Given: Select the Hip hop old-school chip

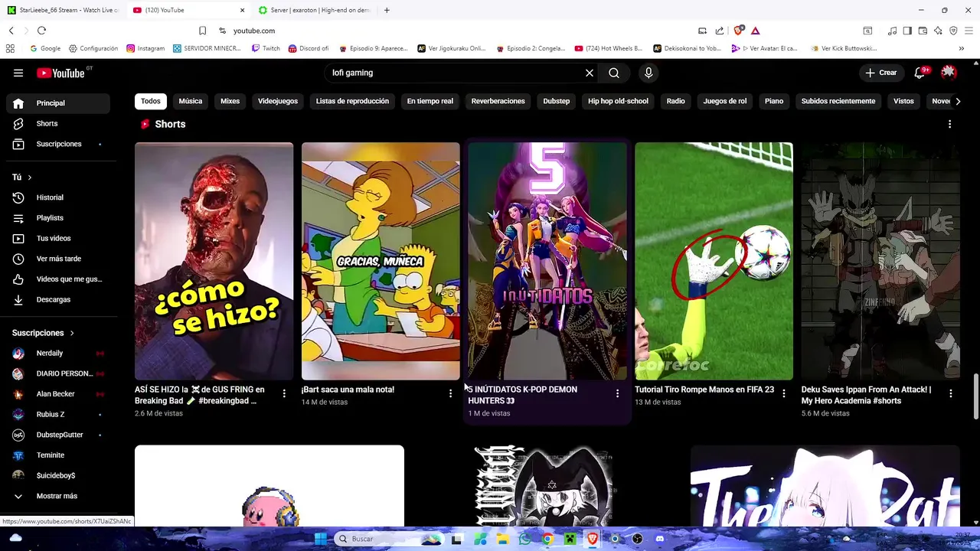Looking at the screenshot, I should tap(618, 101).
